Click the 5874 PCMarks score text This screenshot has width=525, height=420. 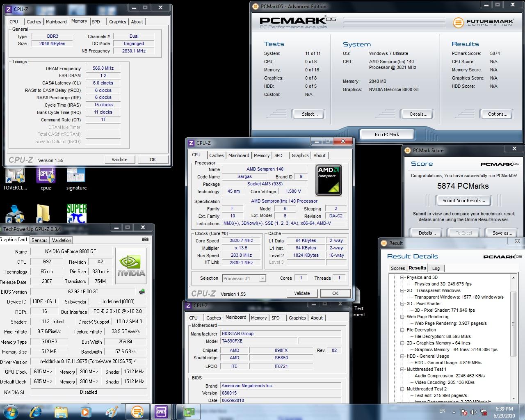click(x=463, y=186)
